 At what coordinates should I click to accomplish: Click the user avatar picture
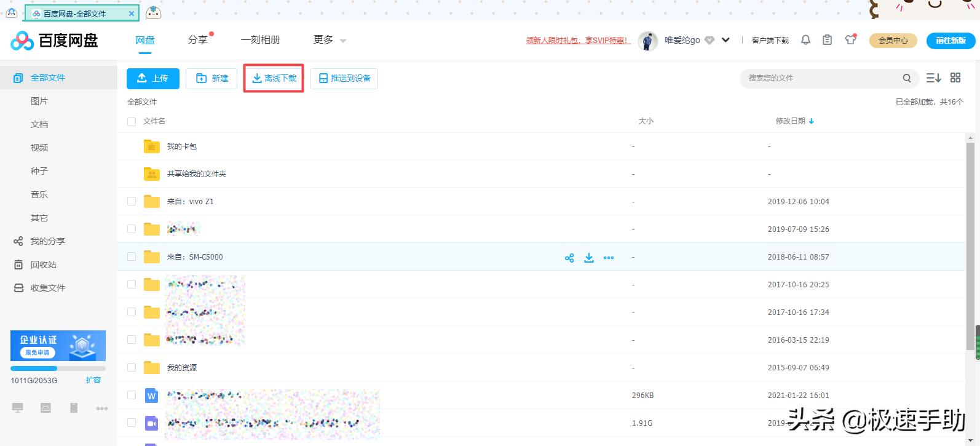(x=647, y=41)
